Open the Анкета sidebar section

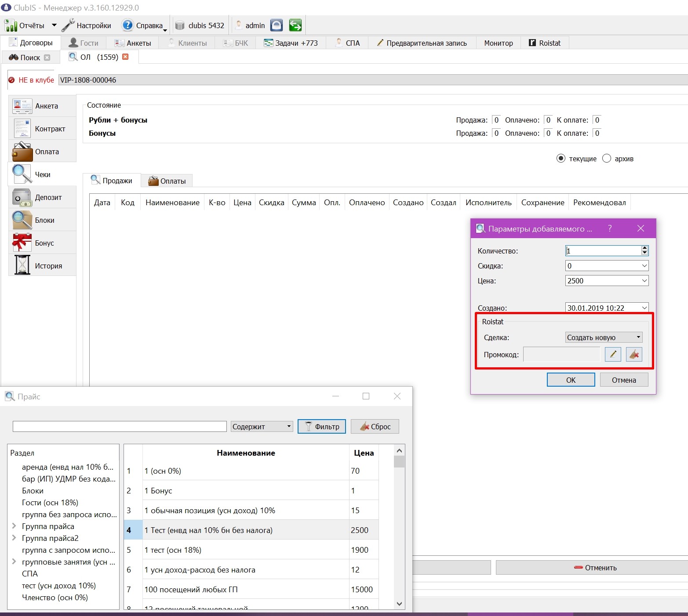42,106
